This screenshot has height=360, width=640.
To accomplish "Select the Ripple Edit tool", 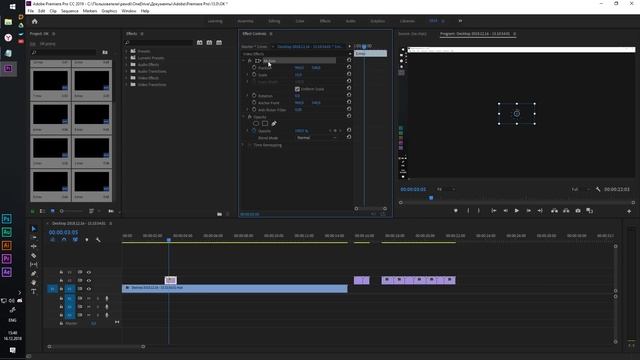I will (x=34, y=246).
